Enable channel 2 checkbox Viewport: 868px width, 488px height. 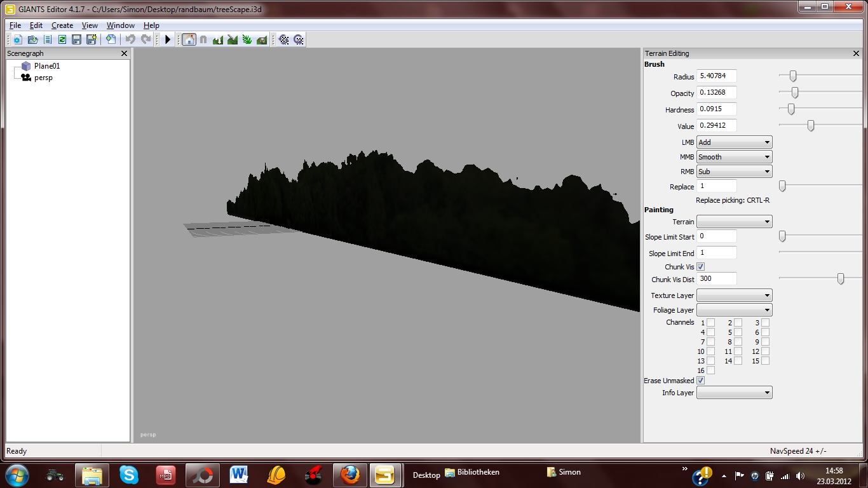click(738, 323)
